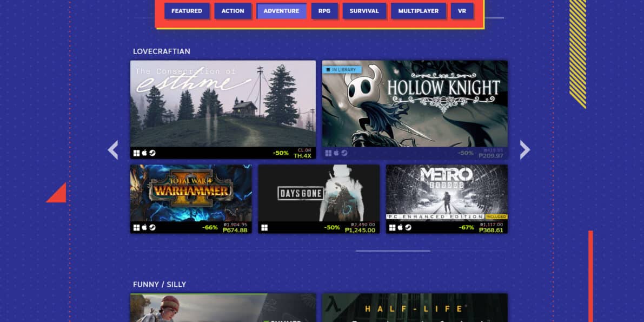Click the Apple icon on the forest cabin card
Image resolution: width=644 pixels, height=322 pixels.
pyautogui.click(x=144, y=153)
